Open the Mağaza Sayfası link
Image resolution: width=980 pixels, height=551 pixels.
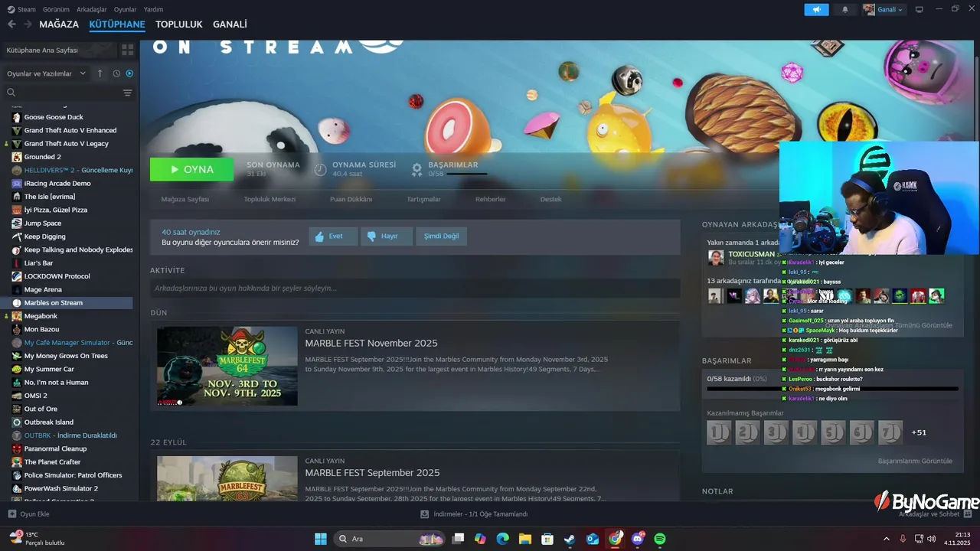[185, 199]
